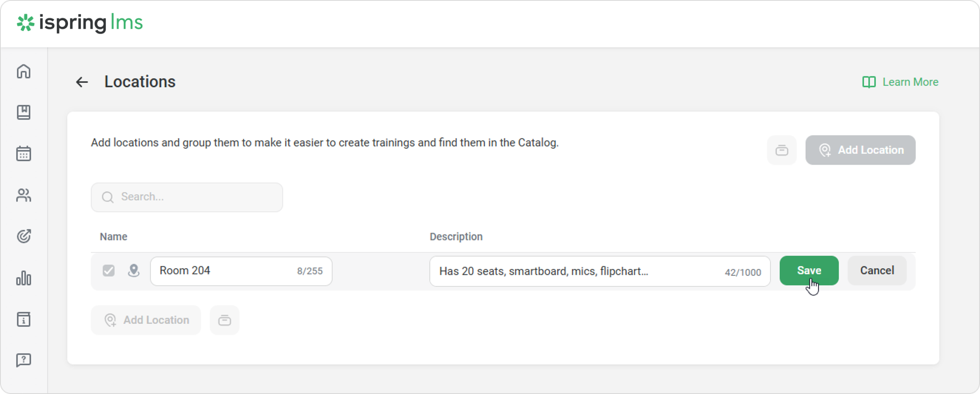Click the top add group icon button

782,150
